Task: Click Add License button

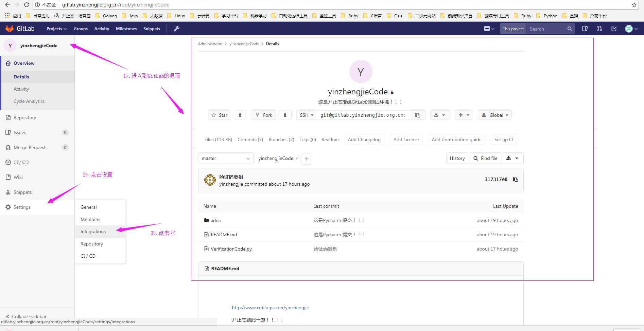Action: click(406, 140)
